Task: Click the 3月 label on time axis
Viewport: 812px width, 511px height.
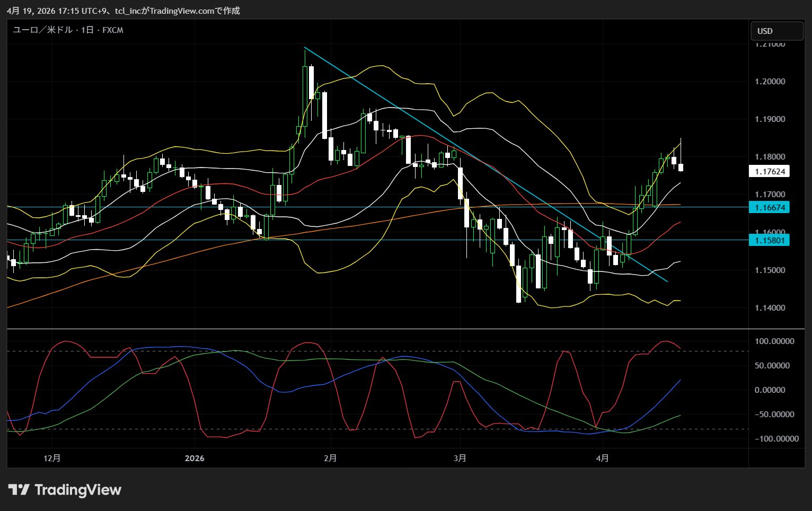Action: (460, 458)
